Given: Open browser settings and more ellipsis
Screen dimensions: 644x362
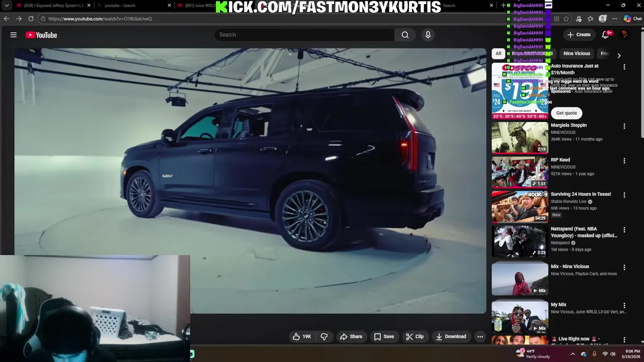Looking at the screenshot, I should tap(614, 19).
